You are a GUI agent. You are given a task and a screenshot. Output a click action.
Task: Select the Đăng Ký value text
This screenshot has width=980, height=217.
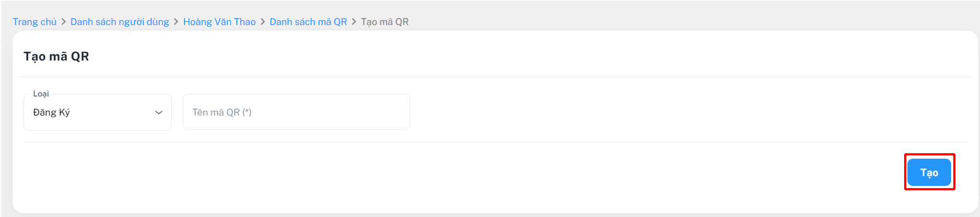tap(51, 112)
